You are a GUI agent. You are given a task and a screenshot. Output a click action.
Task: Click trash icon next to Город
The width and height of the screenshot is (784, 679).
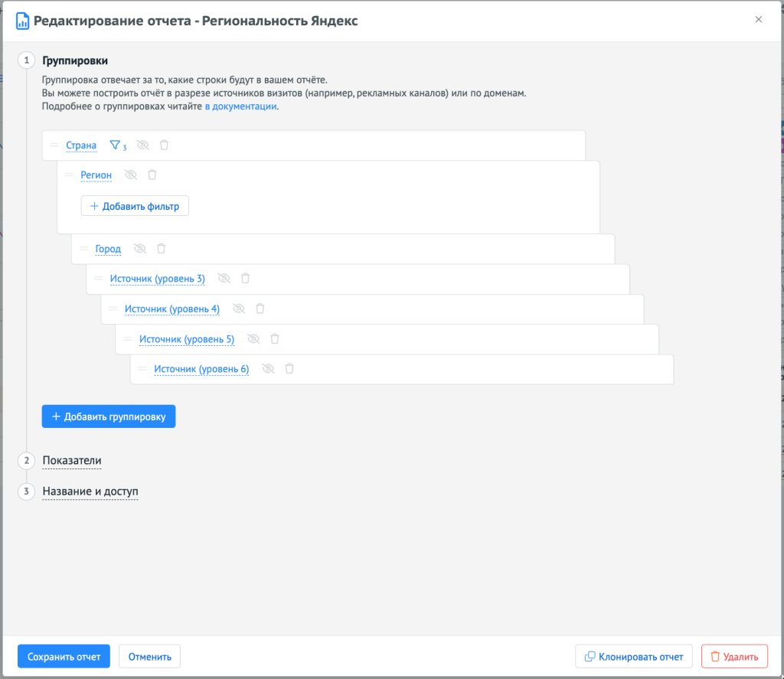[161, 248]
